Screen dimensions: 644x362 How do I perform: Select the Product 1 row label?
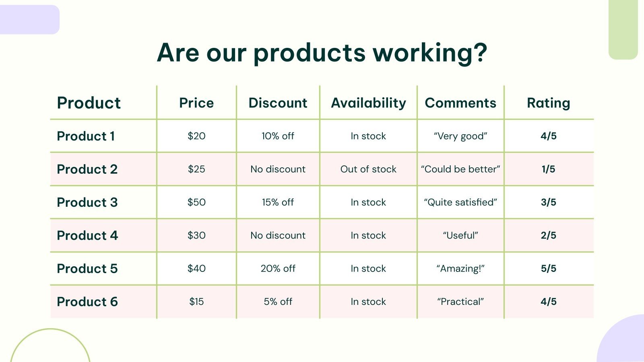(86, 136)
